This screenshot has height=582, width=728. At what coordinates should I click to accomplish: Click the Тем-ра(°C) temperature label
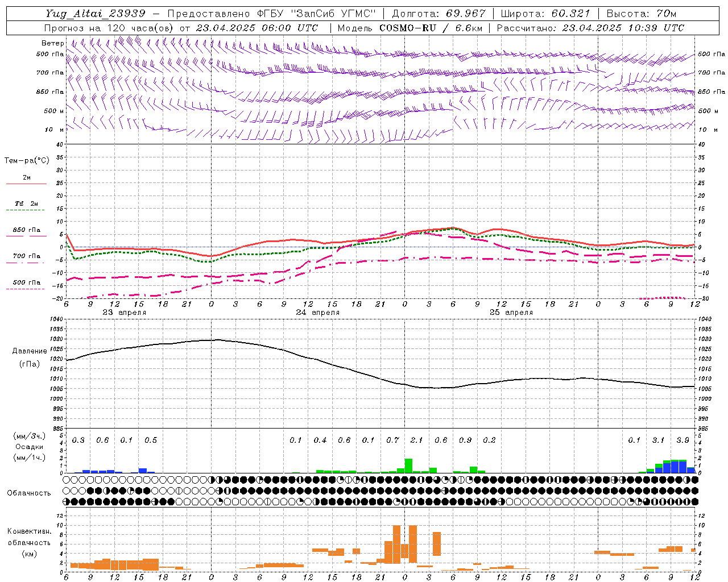tap(27, 161)
